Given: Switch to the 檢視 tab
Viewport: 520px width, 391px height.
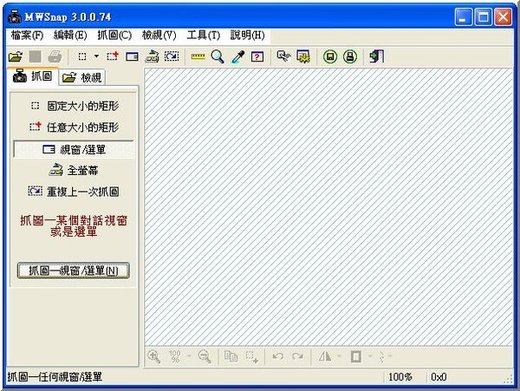Looking at the screenshot, I should coord(82,78).
